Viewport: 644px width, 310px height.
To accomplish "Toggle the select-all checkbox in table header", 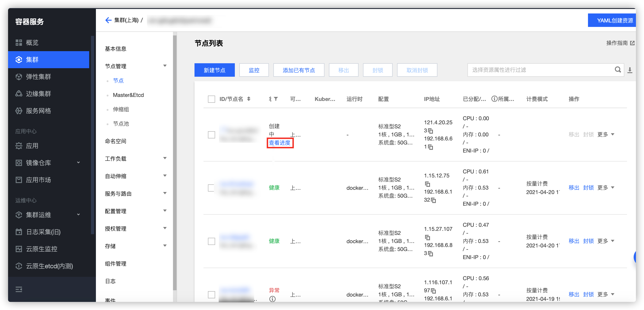I will tap(212, 99).
